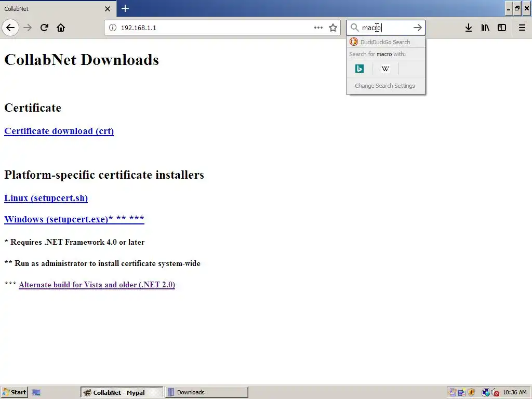
Task: Select the CollabNet browser tab
Action: click(x=58, y=9)
